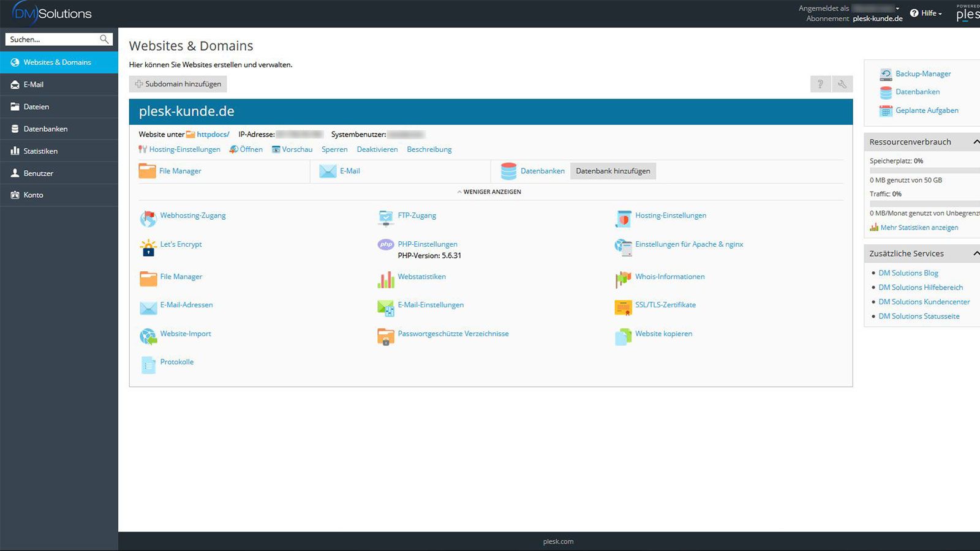
Task: Select Statistiken in the sidebar
Action: pyautogui.click(x=42, y=151)
